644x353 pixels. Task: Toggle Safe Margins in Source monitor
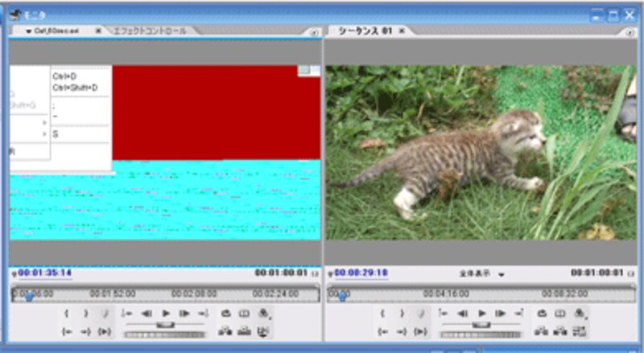tap(245, 314)
